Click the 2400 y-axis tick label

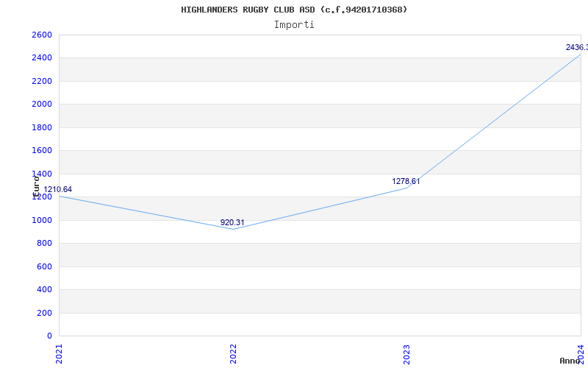click(42, 58)
